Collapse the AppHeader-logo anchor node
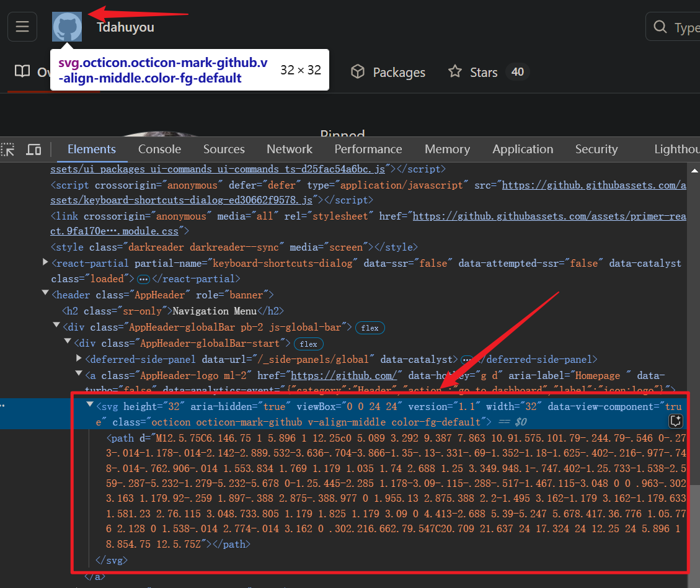 click(x=79, y=373)
